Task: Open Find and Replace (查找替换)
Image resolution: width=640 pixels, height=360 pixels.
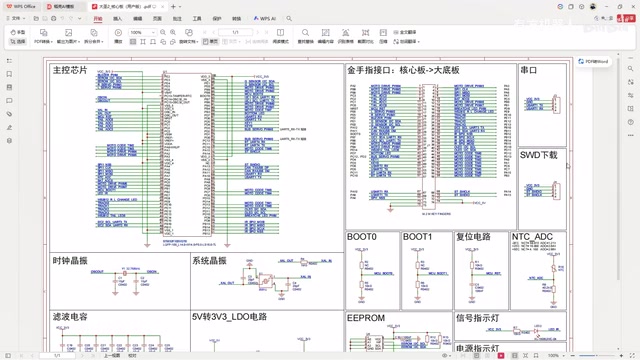Action: (x=305, y=36)
